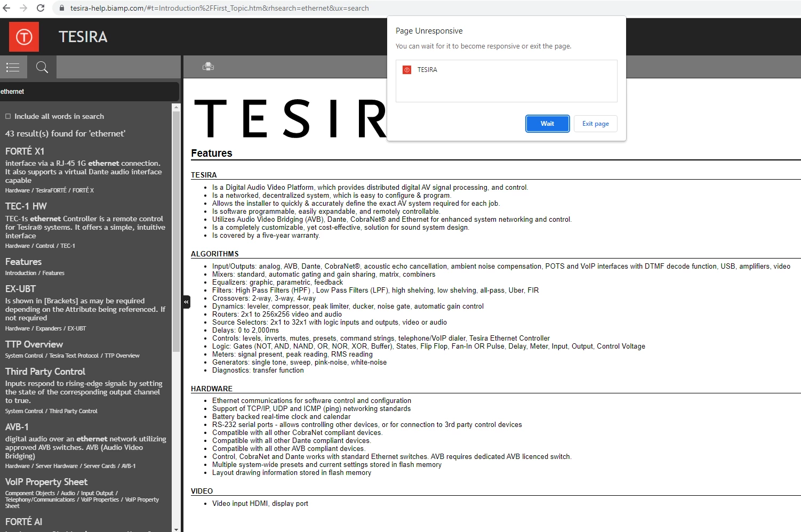Click the 'Battery backed real-time clock' line
Viewport: 801px width, 532px height.
pos(281,417)
